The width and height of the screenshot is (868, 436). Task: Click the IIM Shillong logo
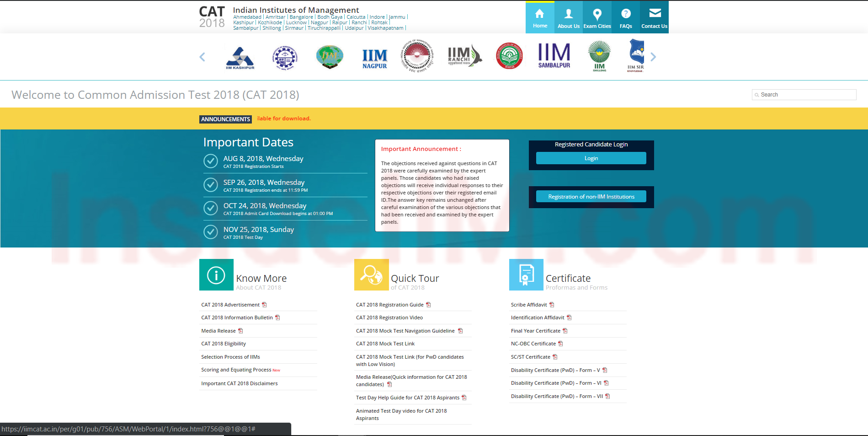click(599, 56)
